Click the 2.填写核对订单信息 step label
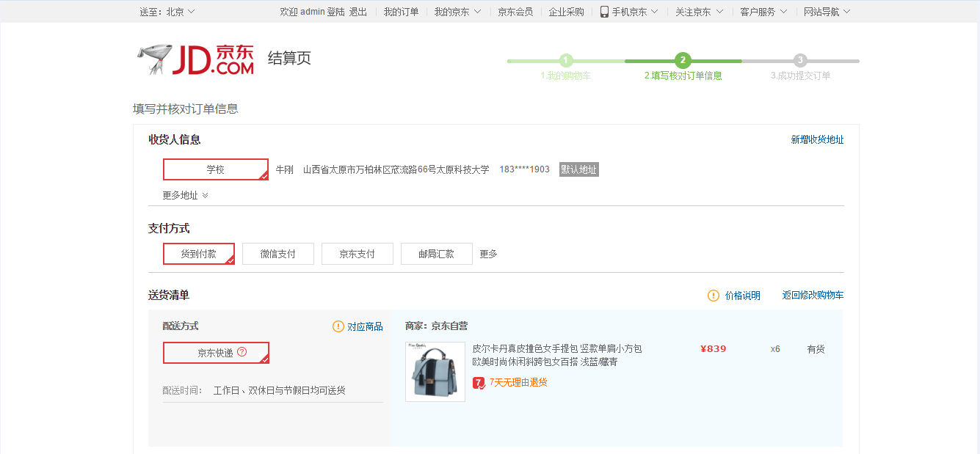The height and width of the screenshot is (454, 980). tap(683, 76)
